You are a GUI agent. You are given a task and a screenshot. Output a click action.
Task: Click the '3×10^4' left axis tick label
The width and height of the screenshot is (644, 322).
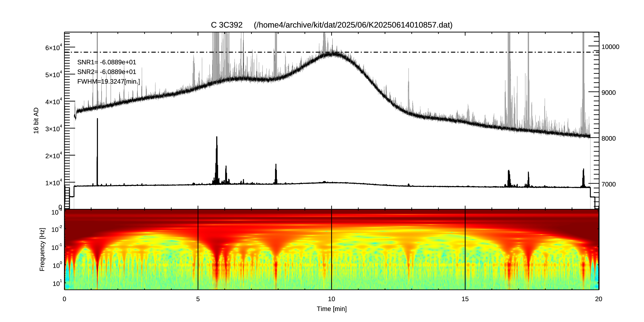point(53,128)
